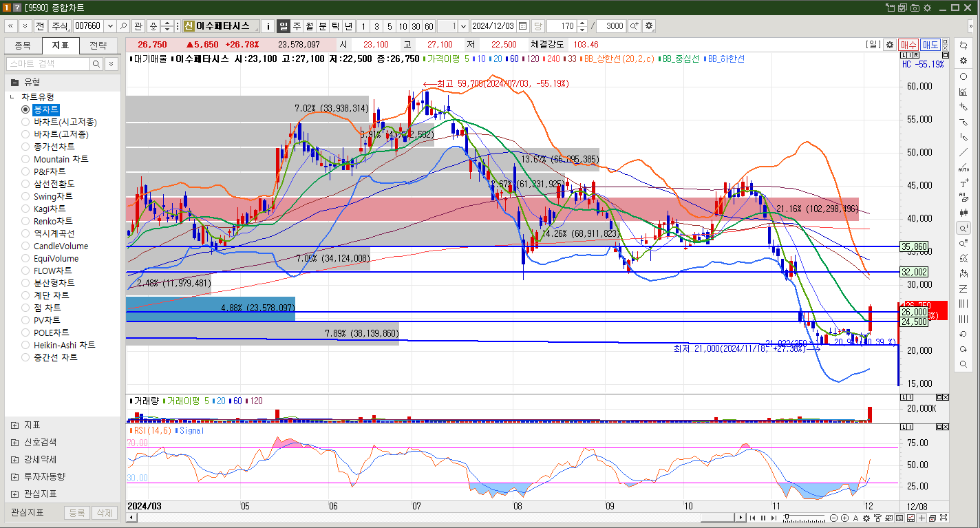Image resolution: width=980 pixels, height=528 pixels.
Task: Select daily (일) period button
Action: [283, 26]
